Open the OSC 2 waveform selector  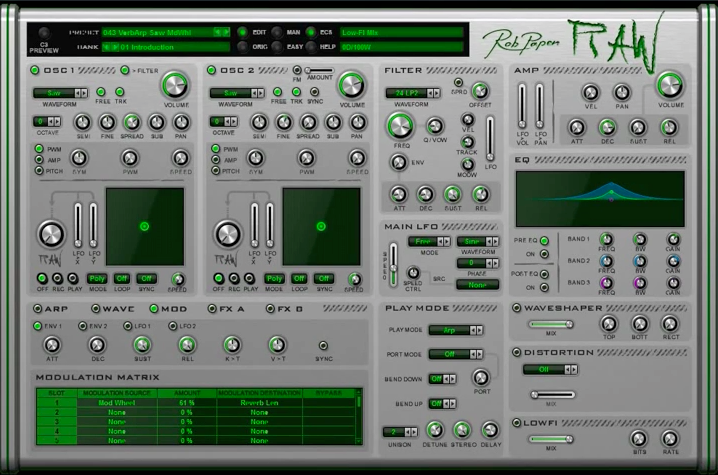point(237,93)
